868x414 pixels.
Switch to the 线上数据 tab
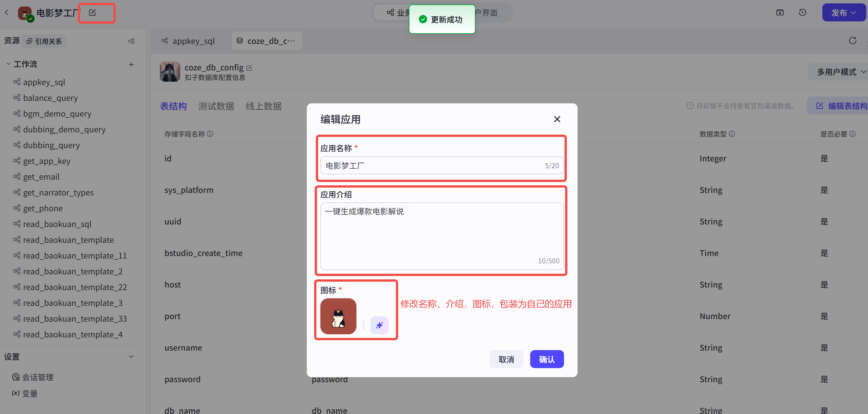pyautogui.click(x=263, y=106)
